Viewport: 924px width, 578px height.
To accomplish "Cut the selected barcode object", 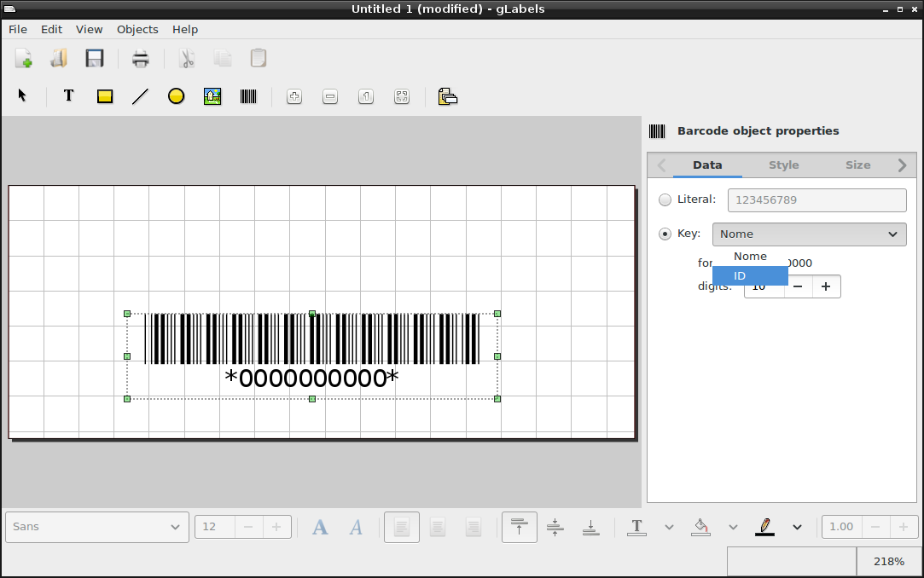I will 187,58.
